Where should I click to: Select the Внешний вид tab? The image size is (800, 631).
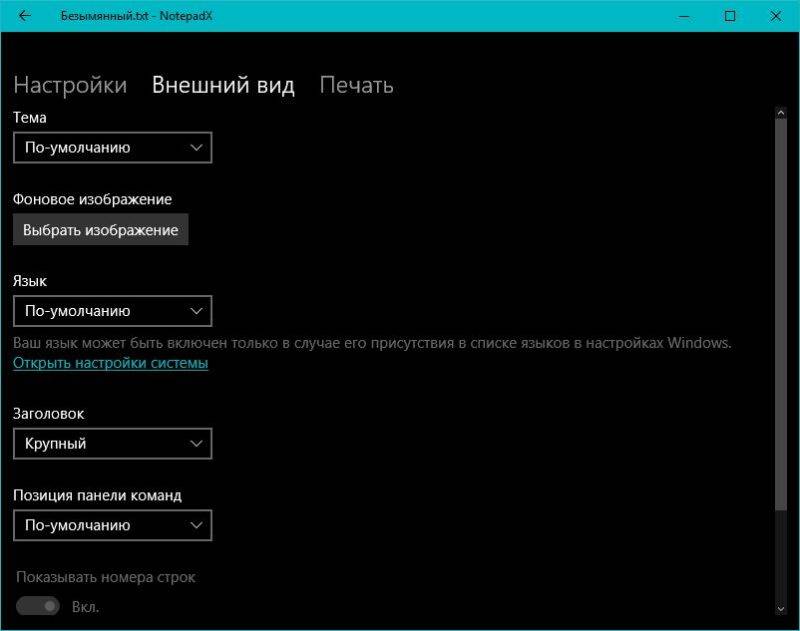[223, 85]
